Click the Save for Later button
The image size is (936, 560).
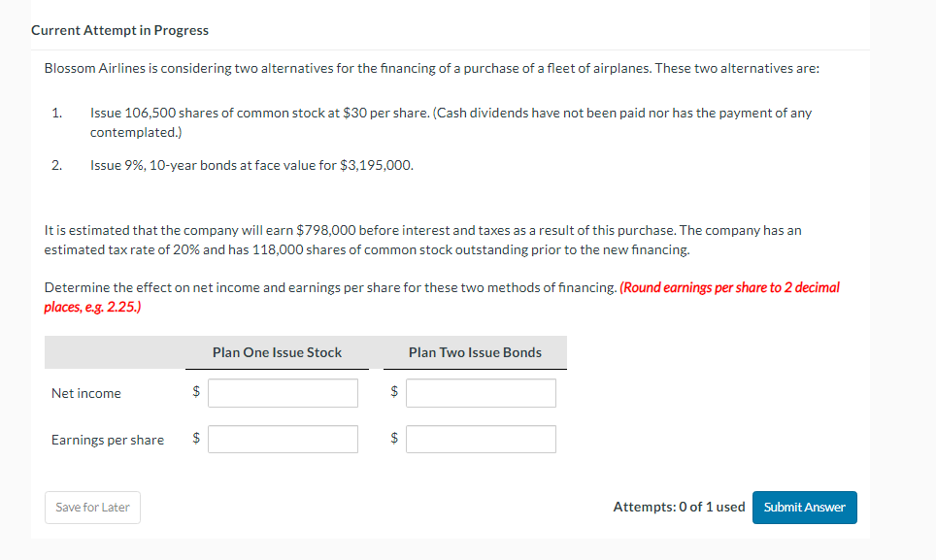pyautogui.click(x=92, y=507)
